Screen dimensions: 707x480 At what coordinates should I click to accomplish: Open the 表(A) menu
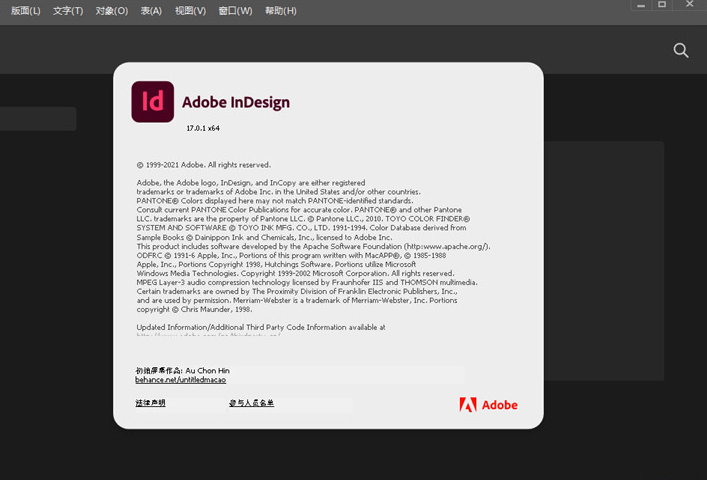click(151, 11)
